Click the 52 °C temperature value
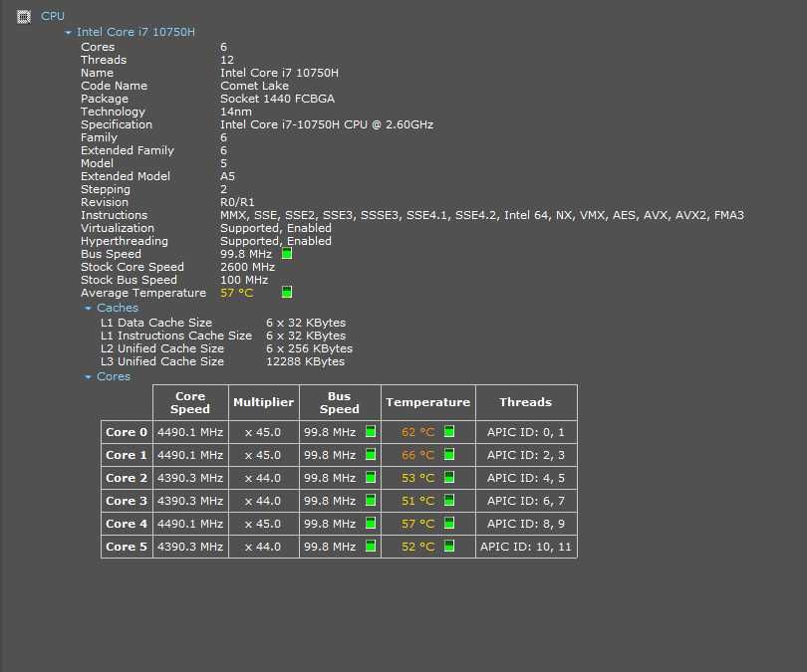This screenshot has height=672, width=807. coord(417,547)
